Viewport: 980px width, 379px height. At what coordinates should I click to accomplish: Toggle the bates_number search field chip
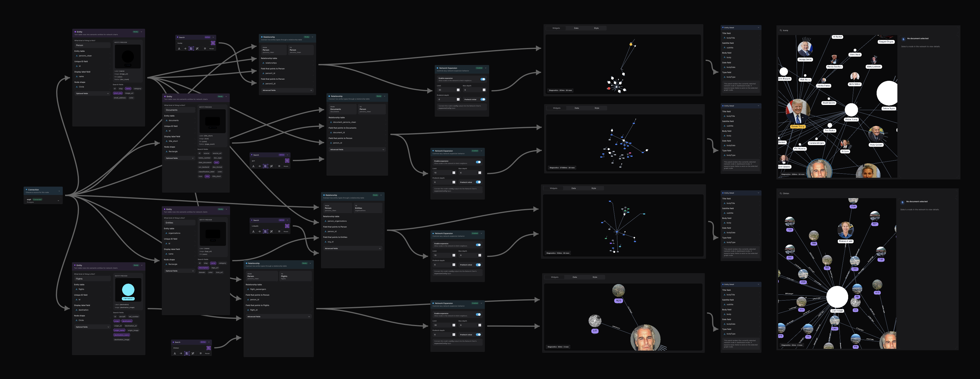[204, 158]
